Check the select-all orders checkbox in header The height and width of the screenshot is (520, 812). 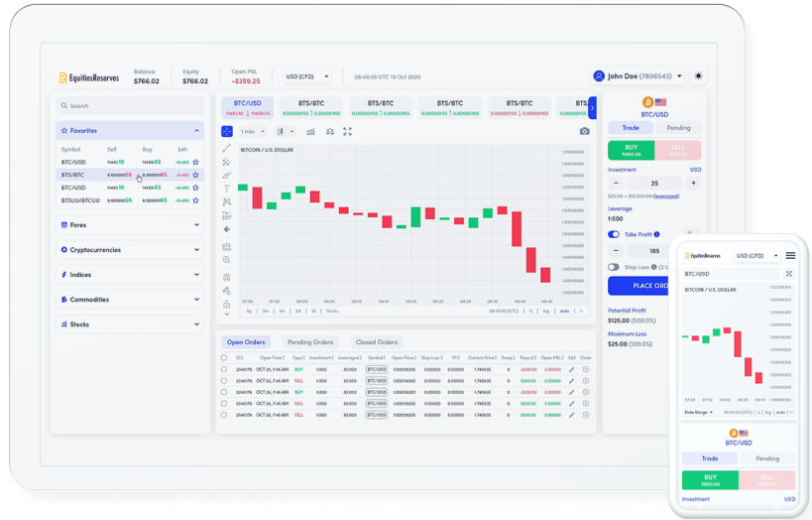coord(224,357)
